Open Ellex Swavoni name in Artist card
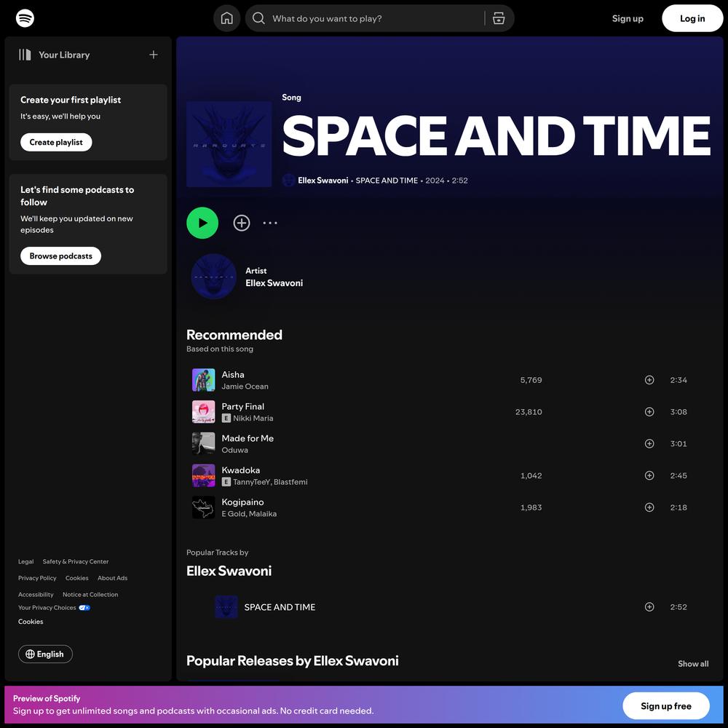Screen dimensions: 728x728 click(274, 282)
